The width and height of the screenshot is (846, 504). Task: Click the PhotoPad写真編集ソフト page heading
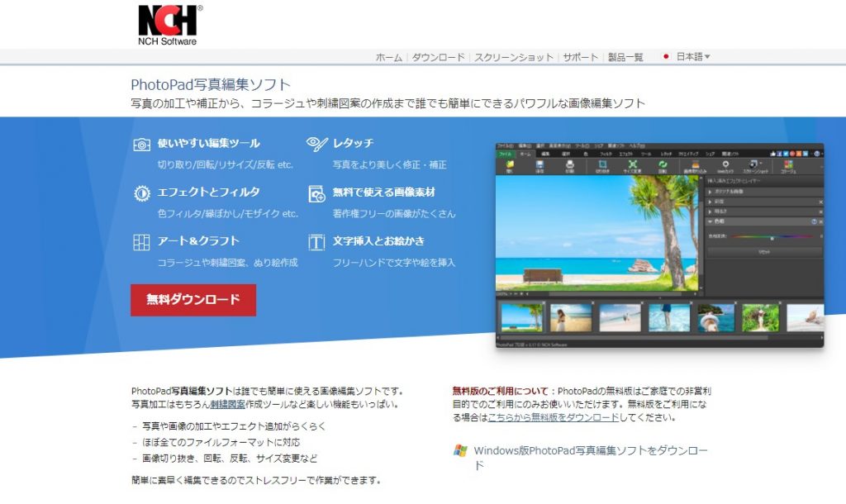(x=211, y=84)
